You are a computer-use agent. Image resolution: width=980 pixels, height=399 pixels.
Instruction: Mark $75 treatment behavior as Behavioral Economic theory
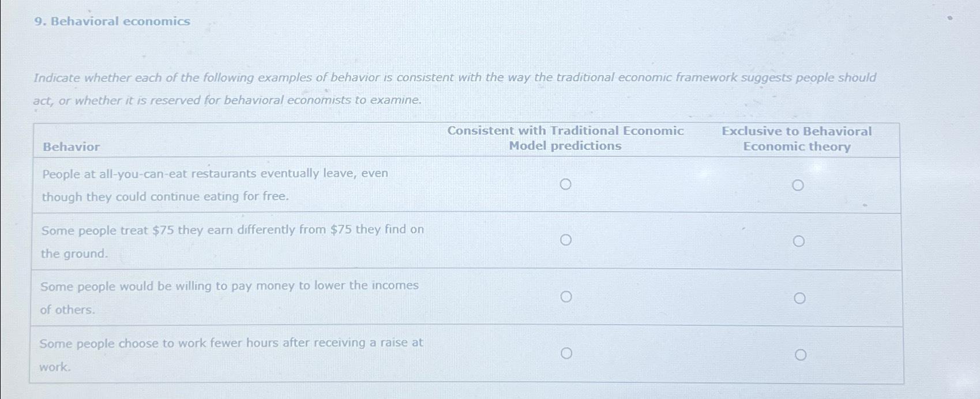[x=800, y=240]
